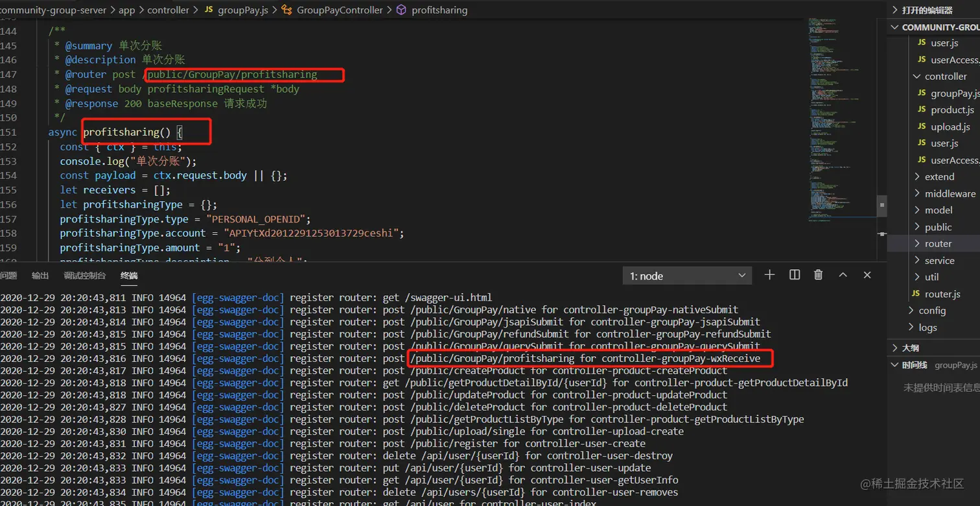
Task: Open the terminal selector dropdown "1: node"
Action: click(688, 276)
